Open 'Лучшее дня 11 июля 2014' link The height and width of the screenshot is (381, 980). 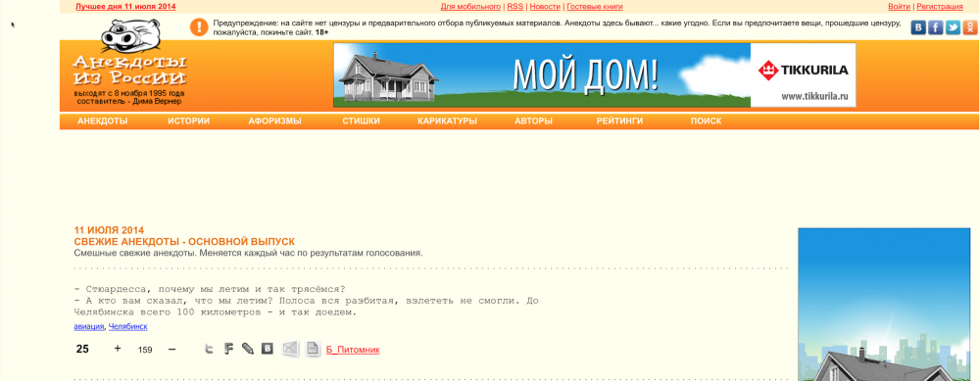125,7
